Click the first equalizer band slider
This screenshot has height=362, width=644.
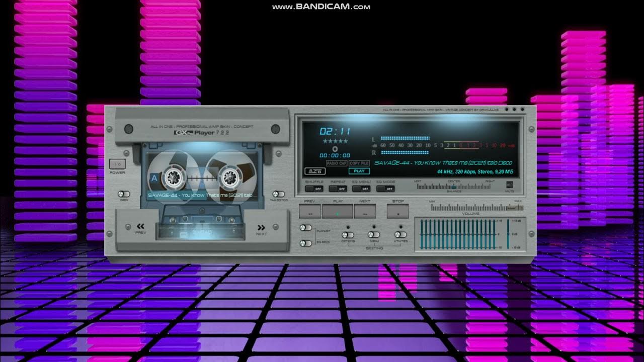point(422,234)
